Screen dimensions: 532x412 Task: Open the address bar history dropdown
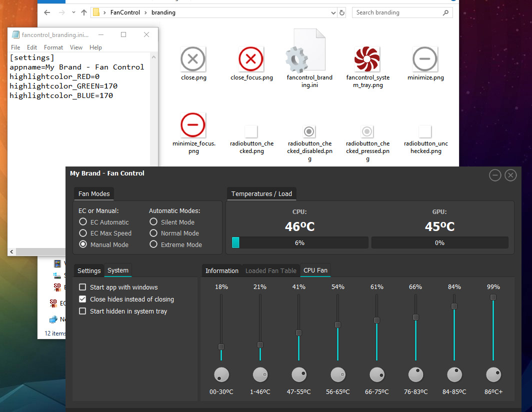[x=333, y=12]
